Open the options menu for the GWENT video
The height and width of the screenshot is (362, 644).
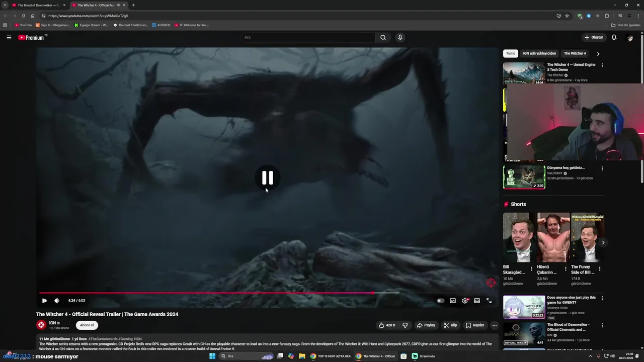pos(602,298)
